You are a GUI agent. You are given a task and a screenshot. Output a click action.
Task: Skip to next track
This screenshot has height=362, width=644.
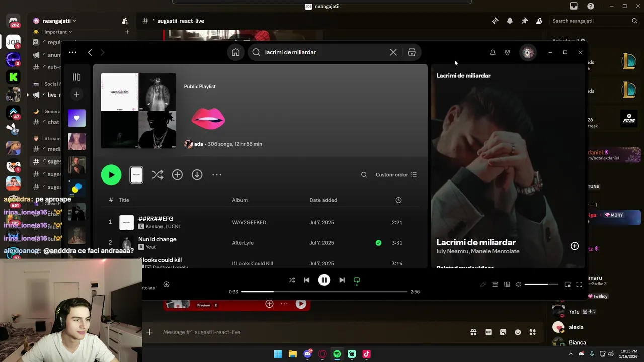[x=342, y=280]
